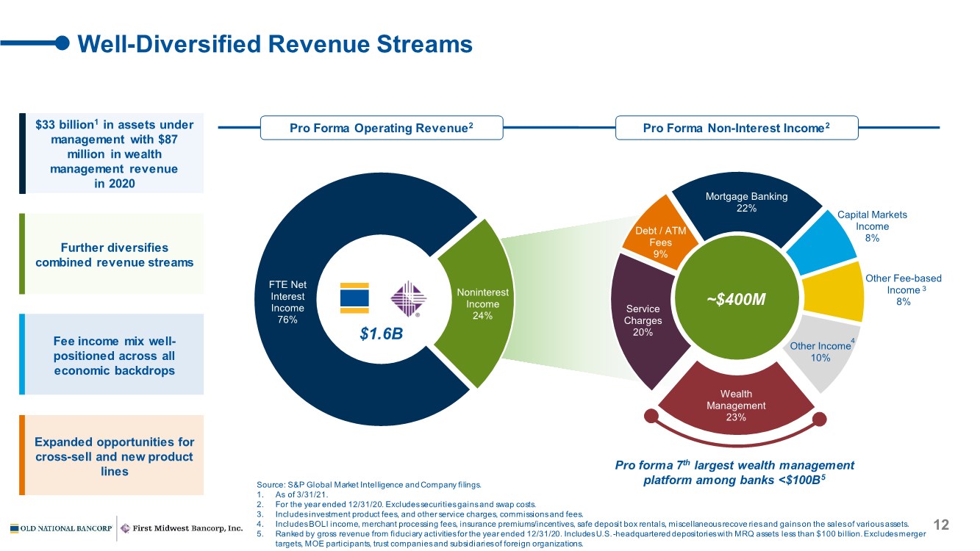Image resolution: width=980 pixels, height=551 pixels.
Task: Click footnote 4 about BOLI income
Action: 582,525
